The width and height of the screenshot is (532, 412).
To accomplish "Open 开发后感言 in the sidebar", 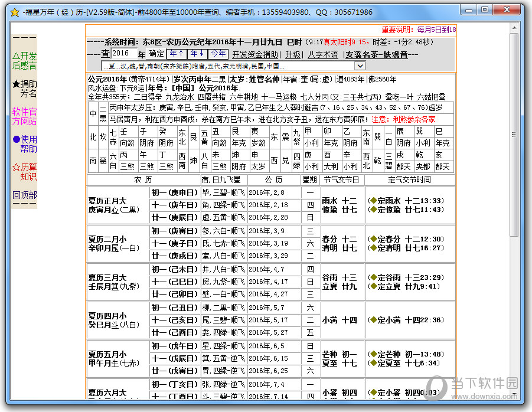I will pos(24,61).
